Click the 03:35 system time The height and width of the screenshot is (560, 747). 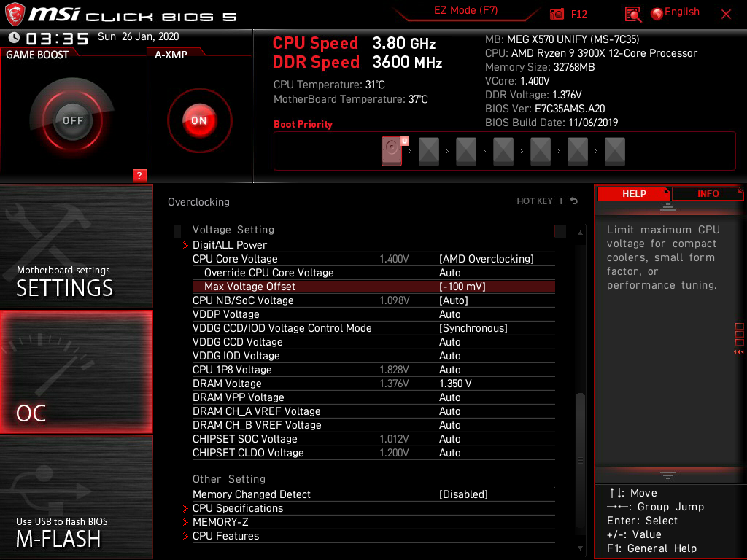tap(57, 39)
